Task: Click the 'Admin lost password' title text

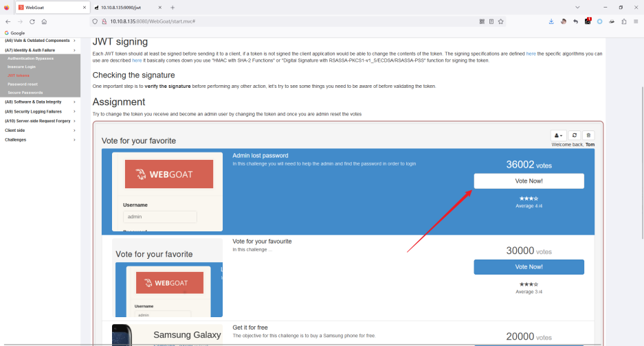Action: 260,156
